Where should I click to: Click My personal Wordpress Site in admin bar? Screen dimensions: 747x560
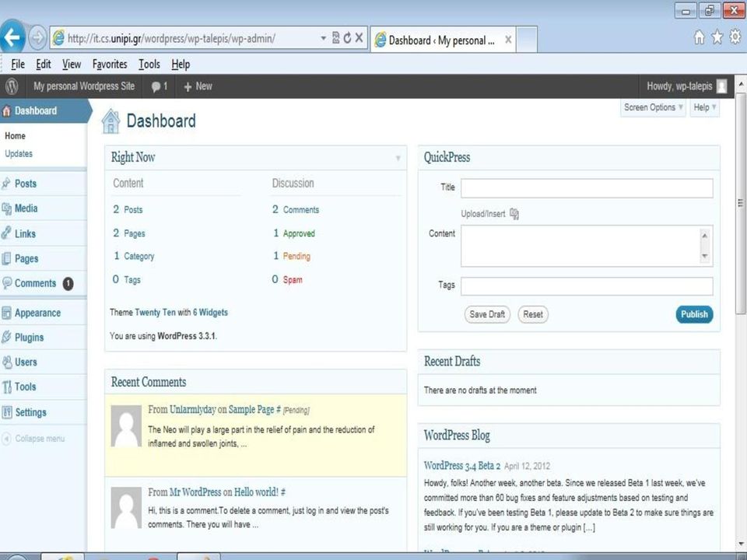tap(84, 86)
